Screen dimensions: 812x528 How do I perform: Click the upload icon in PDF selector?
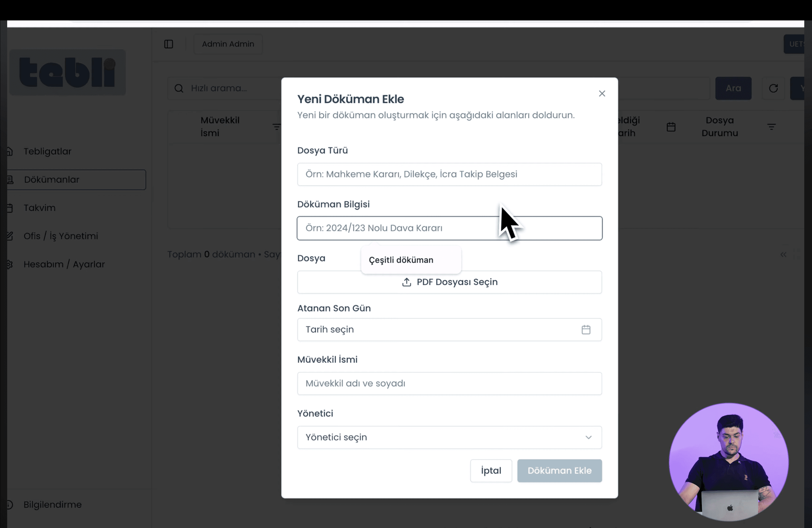[x=406, y=282]
